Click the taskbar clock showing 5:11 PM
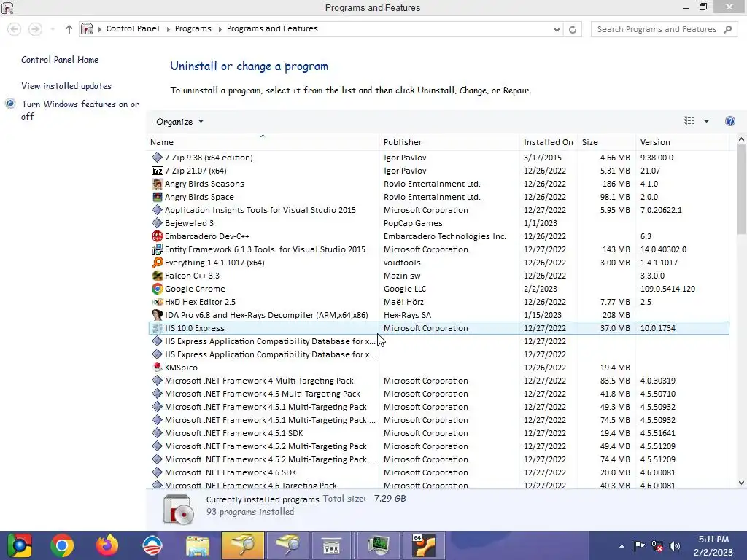 click(x=713, y=545)
